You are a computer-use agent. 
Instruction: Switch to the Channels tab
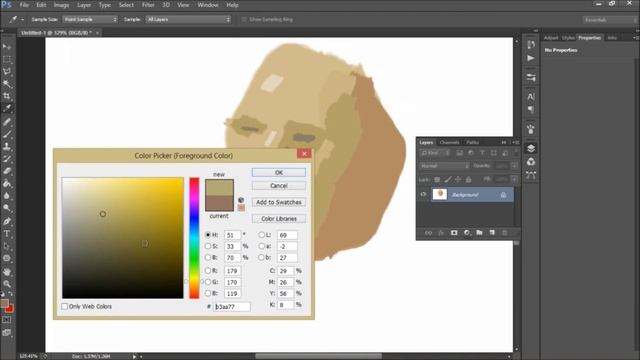click(x=449, y=142)
